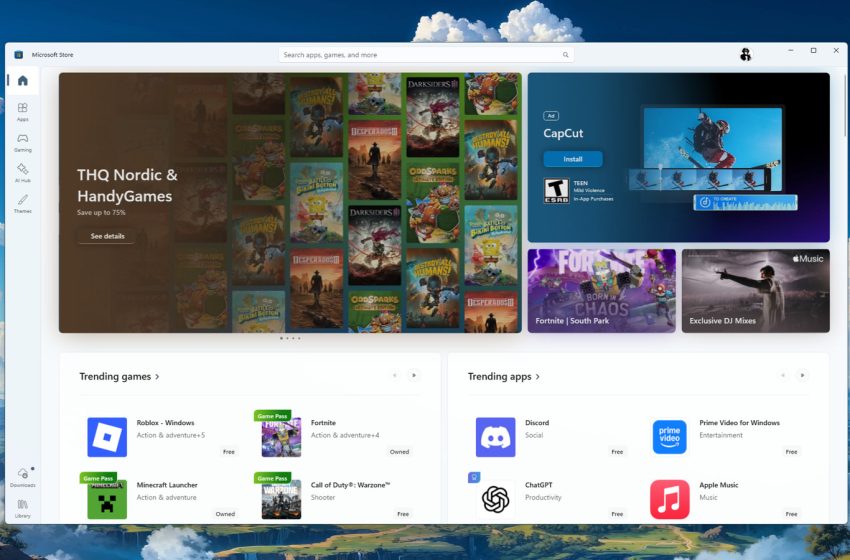Viewport: 850px width, 560px height.
Task: Click the CapCut ad title
Action: click(563, 133)
